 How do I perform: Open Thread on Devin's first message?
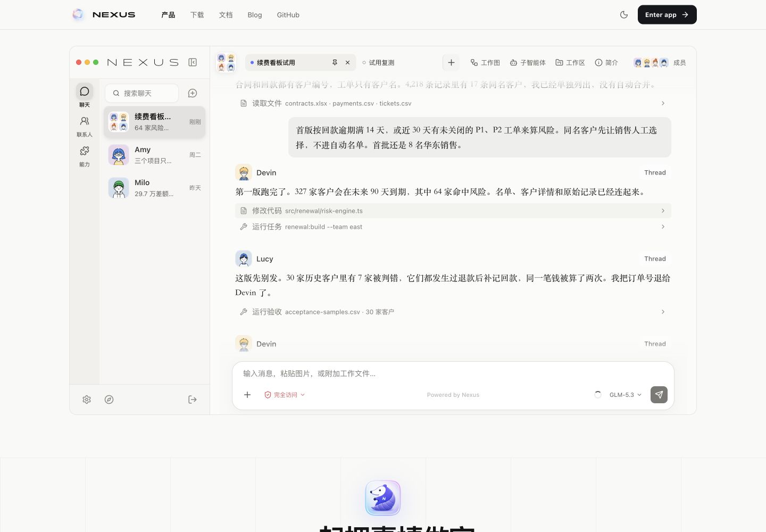point(655,172)
